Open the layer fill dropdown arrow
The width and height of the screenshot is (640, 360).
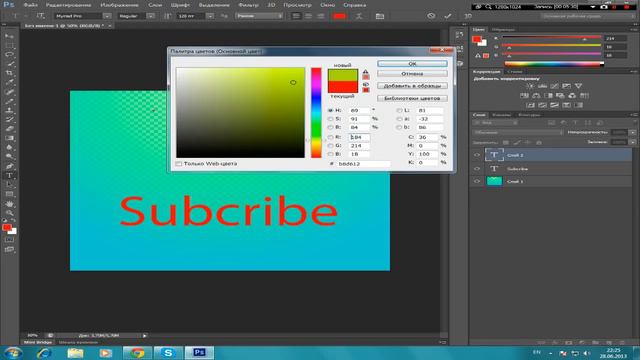click(633, 142)
